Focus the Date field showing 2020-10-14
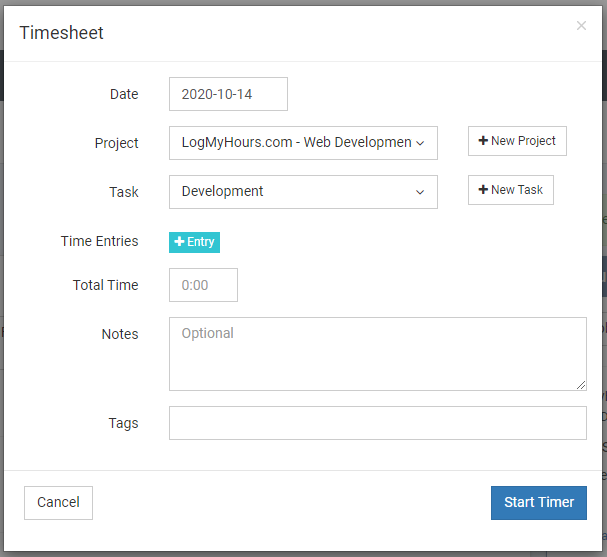This screenshot has height=557, width=607. click(x=228, y=94)
